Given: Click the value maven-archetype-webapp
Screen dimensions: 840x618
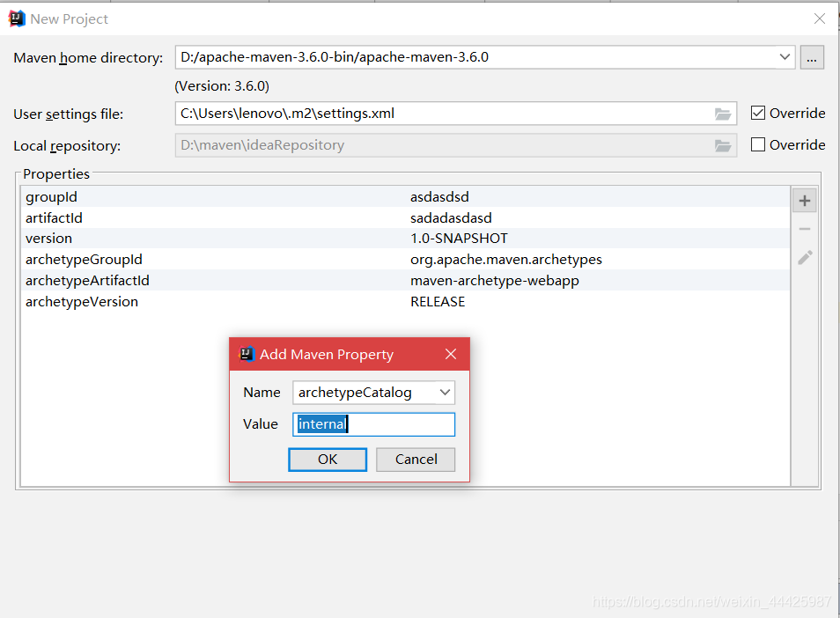Looking at the screenshot, I should point(495,281).
